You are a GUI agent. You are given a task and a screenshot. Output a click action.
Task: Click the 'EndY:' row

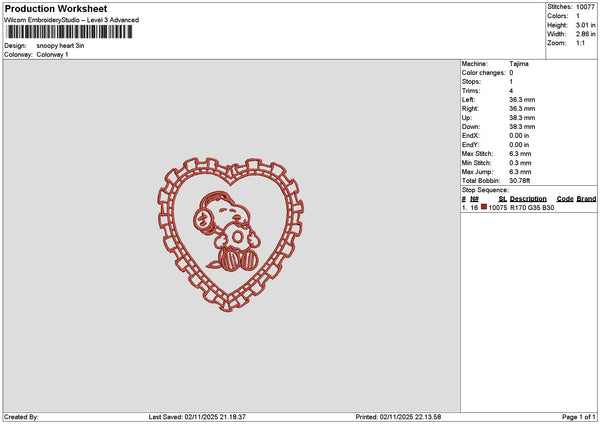point(496,145)
